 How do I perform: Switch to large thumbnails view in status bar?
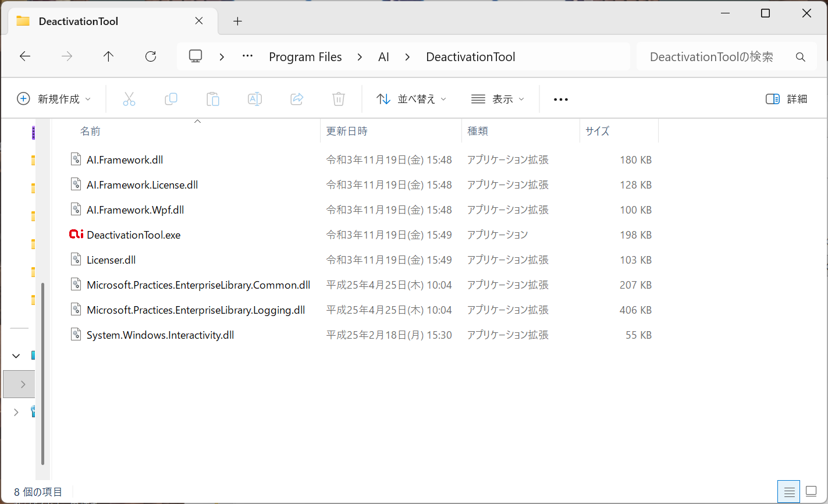click(811, 492)
